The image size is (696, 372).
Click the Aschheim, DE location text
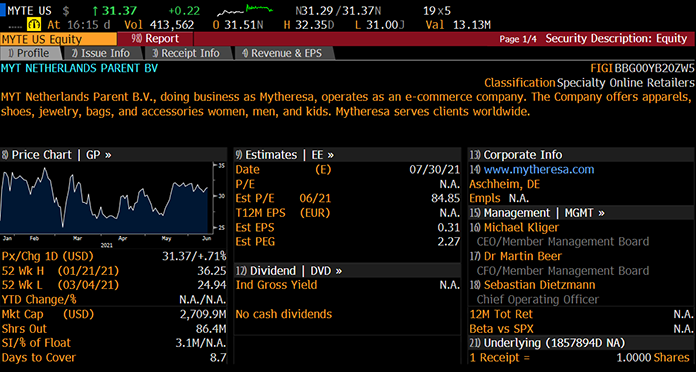coord(504,184)
